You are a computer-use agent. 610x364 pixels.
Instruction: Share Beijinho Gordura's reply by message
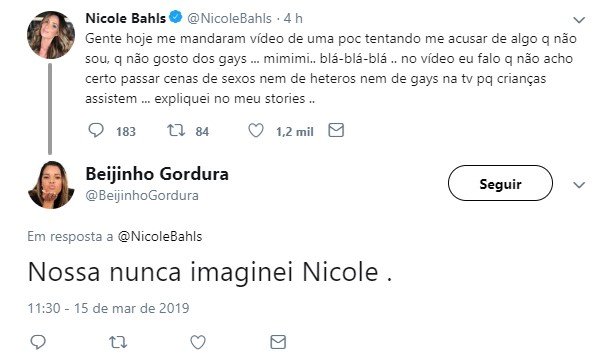tap(278, 342)
